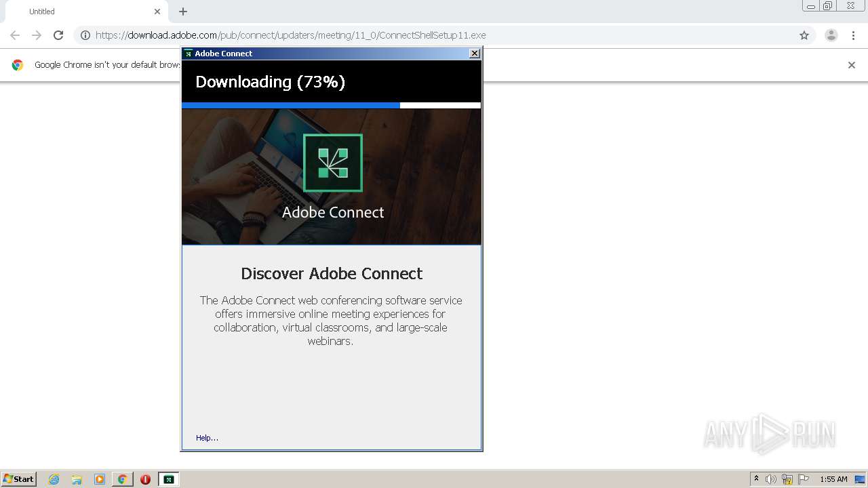
Task: Open the Opera icon in taskbar
Action: point(145,479)
